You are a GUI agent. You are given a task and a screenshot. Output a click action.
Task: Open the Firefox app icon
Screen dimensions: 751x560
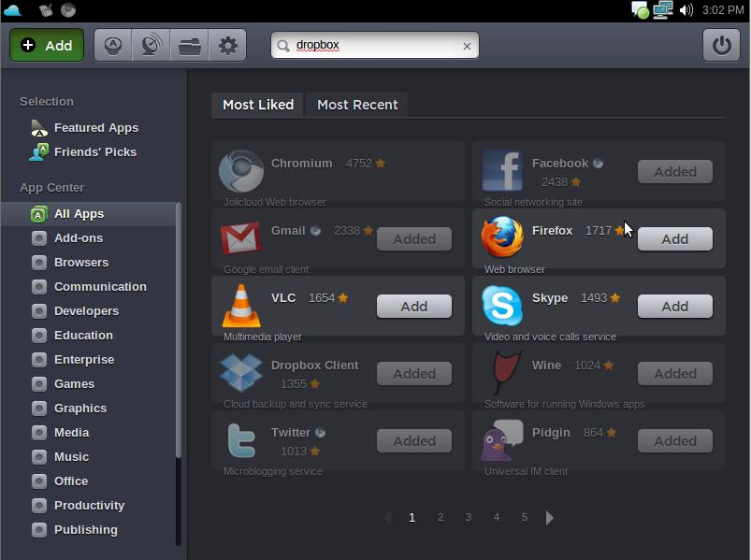501,237
